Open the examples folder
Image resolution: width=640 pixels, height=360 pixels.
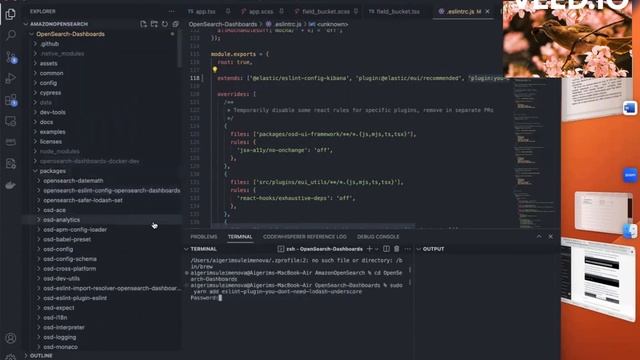tap(53, 132)
